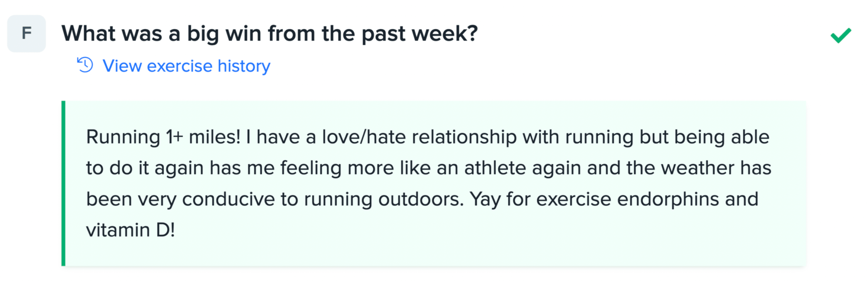The width and height of the screenshot is (868, 283).
Task: Click the green vertical bar beside the answer
Action: click(x=63, y=183)
